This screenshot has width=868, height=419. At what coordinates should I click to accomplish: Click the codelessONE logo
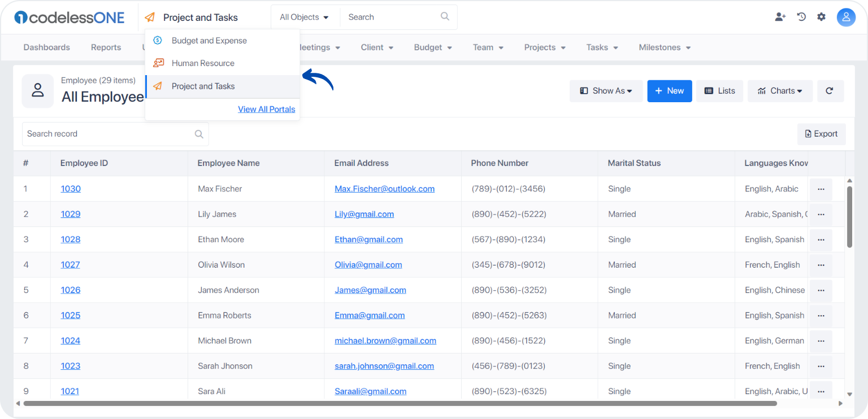[70, 18]
